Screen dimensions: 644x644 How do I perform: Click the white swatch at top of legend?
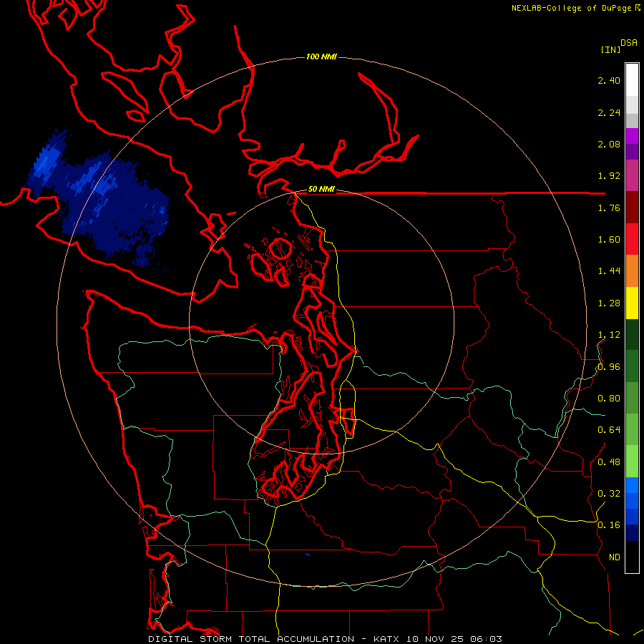coord(632,80)
